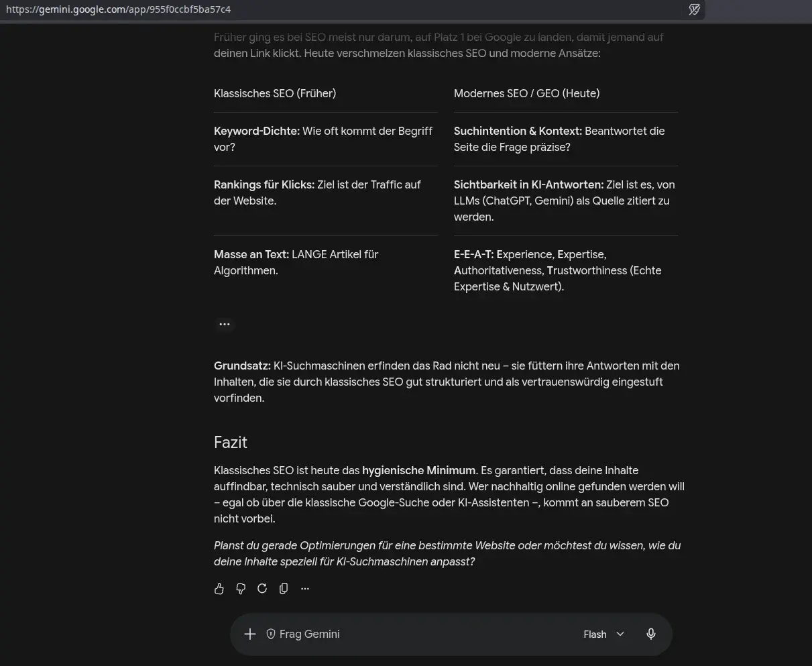Image resolution: width=812 pixels, height=666 pixels.
Task: Click the plus icon in the prompt box
Action: coord(250,634)
